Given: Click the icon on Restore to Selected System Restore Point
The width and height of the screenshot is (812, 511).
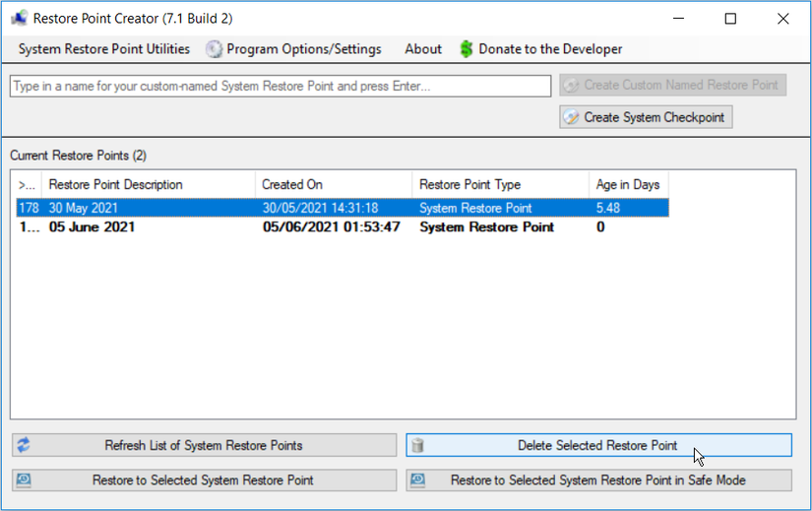Looking at the screenshot, I should [24, 479].
